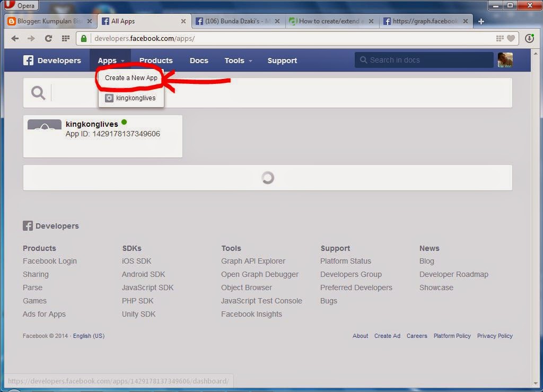The image size is (543, 392).
Task: Click the browser back arrow
Action: coord(14,38)
